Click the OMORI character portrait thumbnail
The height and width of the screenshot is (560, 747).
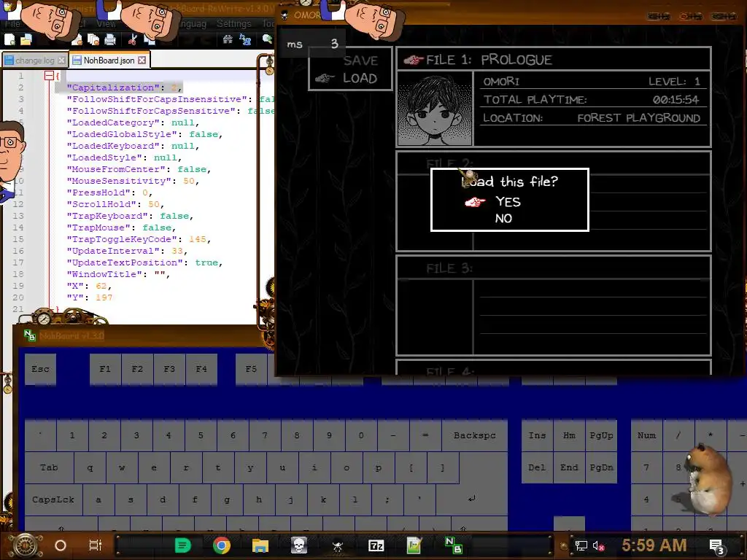point(435,109)
